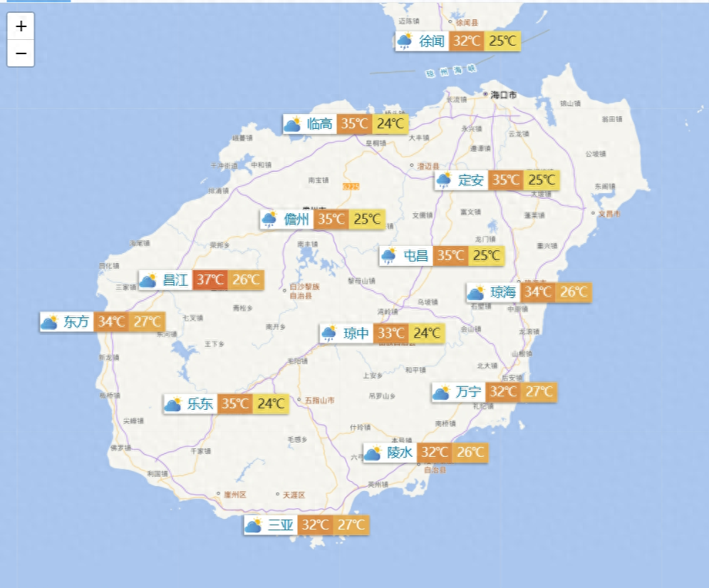Click the weather icon for 临高
The height and width of the screenshot is (588, 709).
click(x=292, y=125)
